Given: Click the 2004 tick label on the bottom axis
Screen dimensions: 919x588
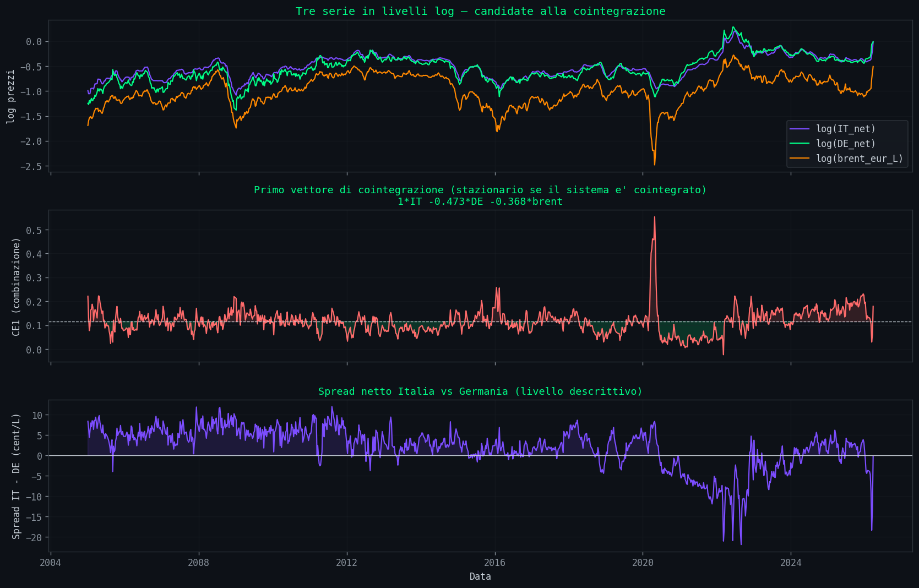Looking at the screenshot, I should click(51, 563).
